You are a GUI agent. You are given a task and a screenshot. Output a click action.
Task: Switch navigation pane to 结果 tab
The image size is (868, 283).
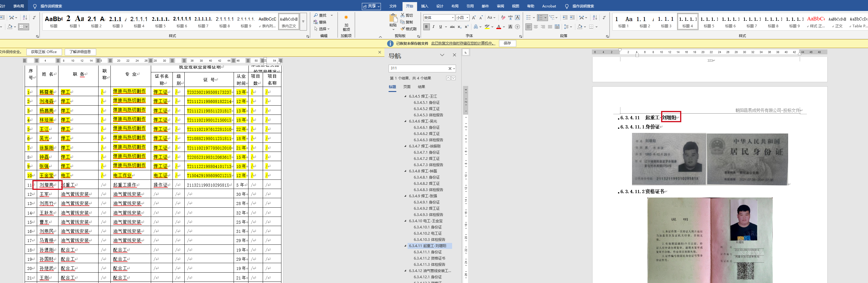(422, 87)
